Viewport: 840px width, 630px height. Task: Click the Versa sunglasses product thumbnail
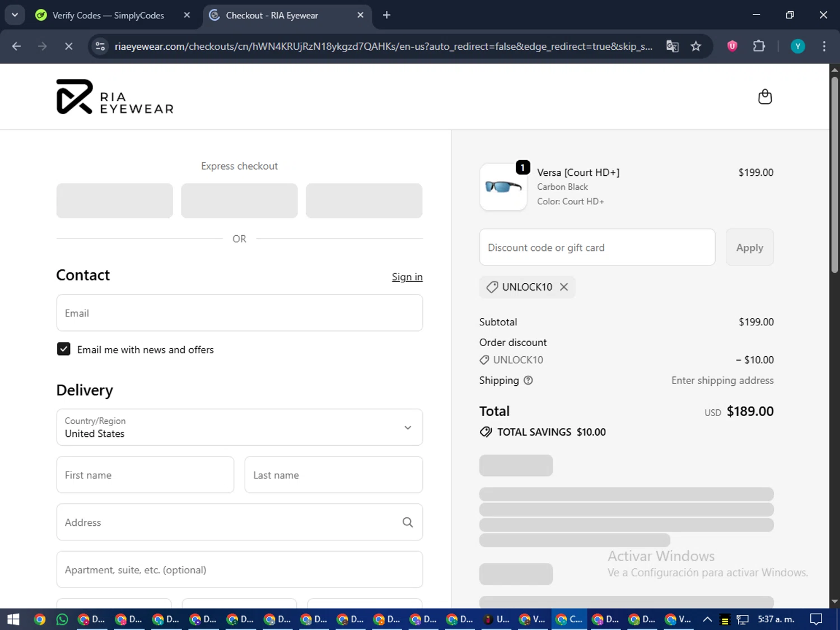[503, 187]
